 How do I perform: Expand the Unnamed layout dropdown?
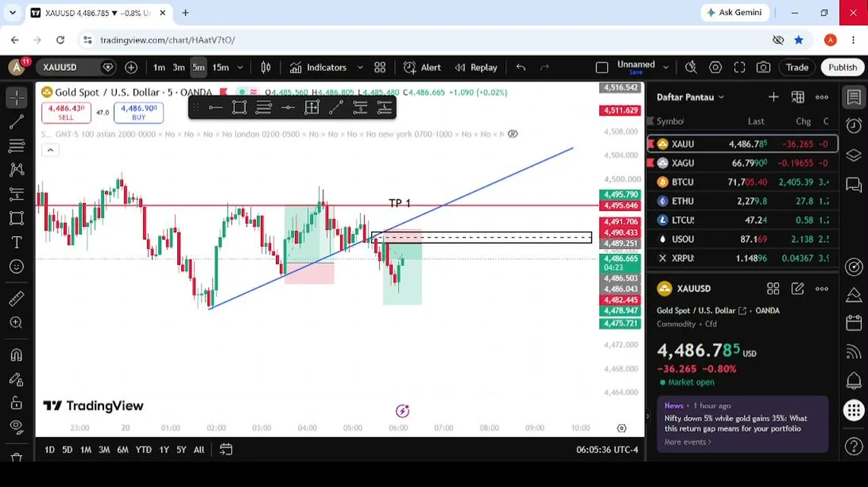666,67
